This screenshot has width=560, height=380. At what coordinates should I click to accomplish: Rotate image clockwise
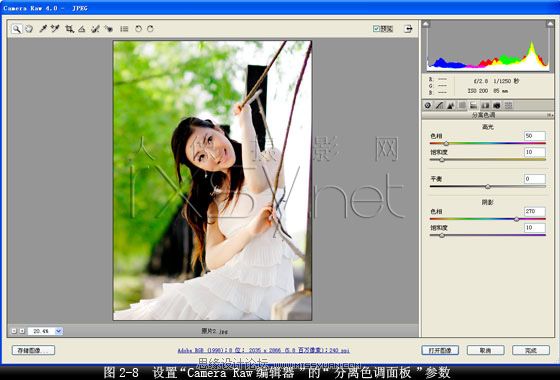click(150, 29)
